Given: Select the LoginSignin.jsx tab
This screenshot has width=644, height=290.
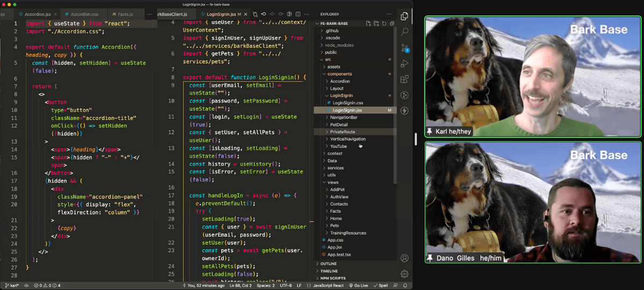Looking at the screenshot, I should point(223,13).
